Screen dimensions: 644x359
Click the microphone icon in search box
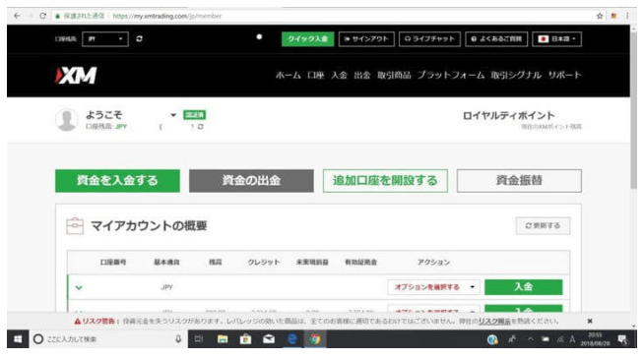point(178,339)
